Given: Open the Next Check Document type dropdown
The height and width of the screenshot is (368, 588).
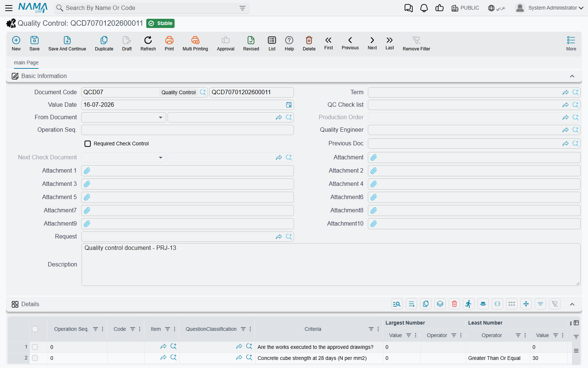Looking at the screenshot, I should pos(160,158).
